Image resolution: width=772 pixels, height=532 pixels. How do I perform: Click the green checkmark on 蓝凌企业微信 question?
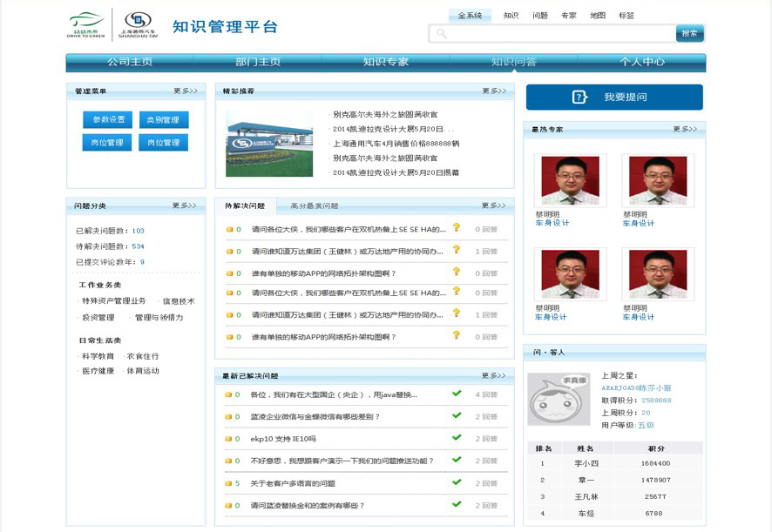coord(457,415)
